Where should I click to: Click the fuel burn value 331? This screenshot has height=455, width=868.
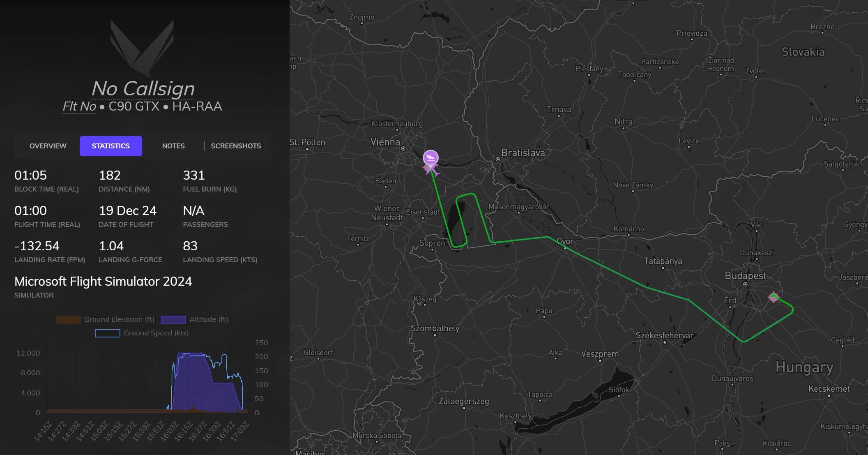[x=194, y=176]
